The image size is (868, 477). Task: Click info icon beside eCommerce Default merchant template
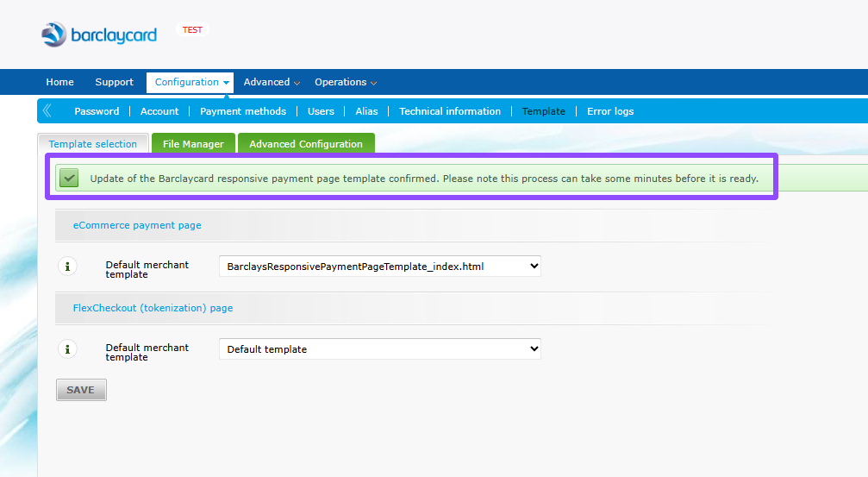pyautogui.click(x=67, y=267)
